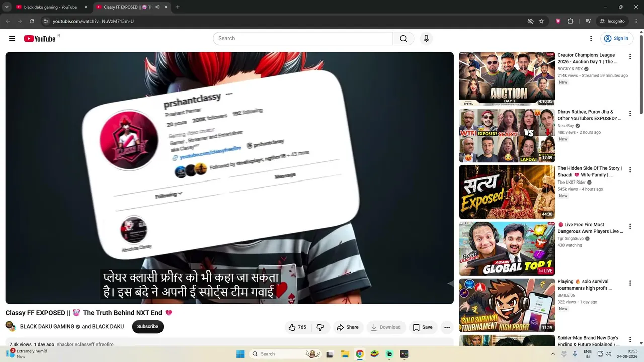The width and height of the screenshot is (644, 362).
Task: Open the Global Top 1 live thumbnail
Action: (507, 248)
